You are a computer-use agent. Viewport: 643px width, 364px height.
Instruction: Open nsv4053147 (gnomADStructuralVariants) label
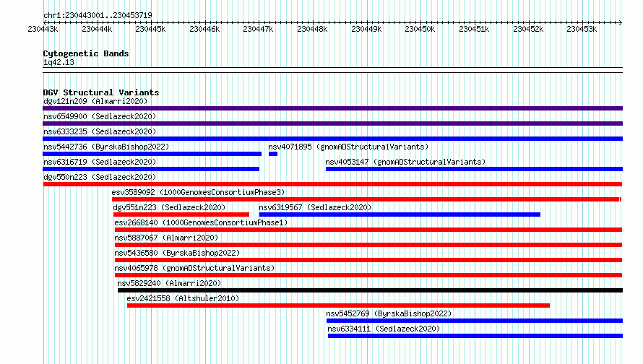(x=405, y=162)
